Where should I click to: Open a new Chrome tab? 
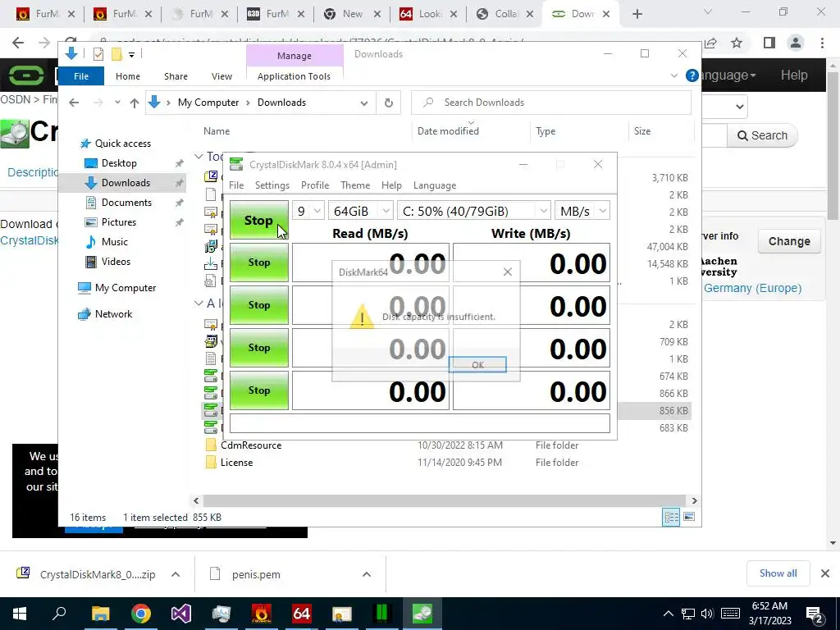click(x=637, y=15)
